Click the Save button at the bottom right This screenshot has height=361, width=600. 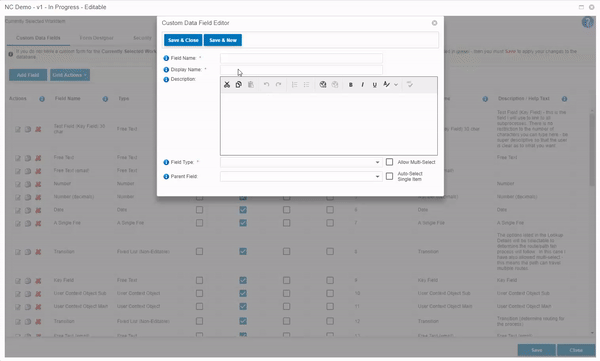click(x=536, y=350)
